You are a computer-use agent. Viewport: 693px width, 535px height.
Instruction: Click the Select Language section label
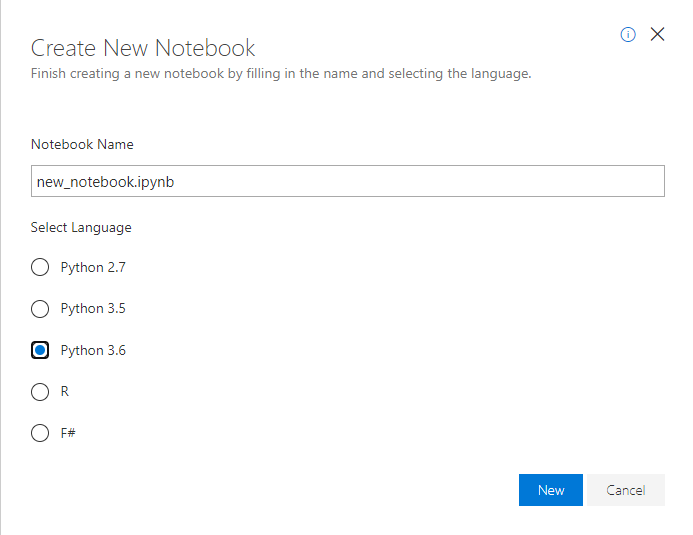81,227
